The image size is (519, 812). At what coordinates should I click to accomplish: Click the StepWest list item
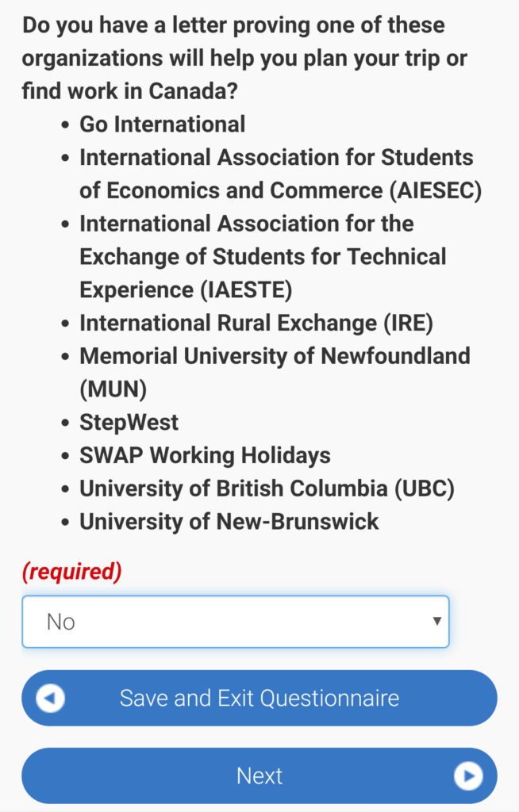(129, 422)
